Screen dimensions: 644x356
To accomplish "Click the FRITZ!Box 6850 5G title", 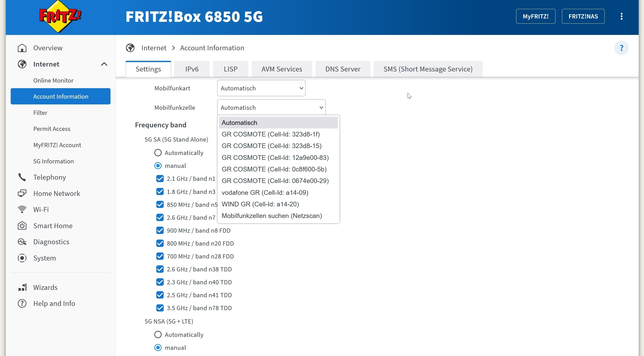I will point(194,16).
